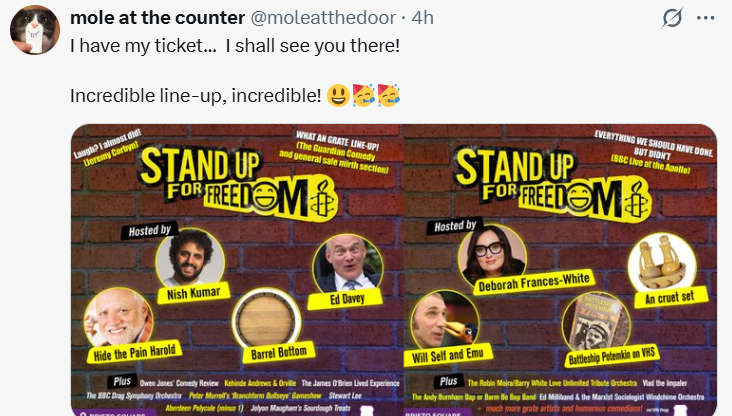This screenshot has width=732, height=416.
Task: Open mole at the counter's profile name
Action: pos(157,18)
